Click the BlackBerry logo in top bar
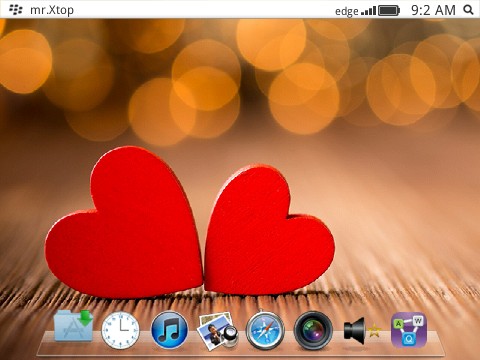Viewport: 480px width, 360px height. (16, 10)
